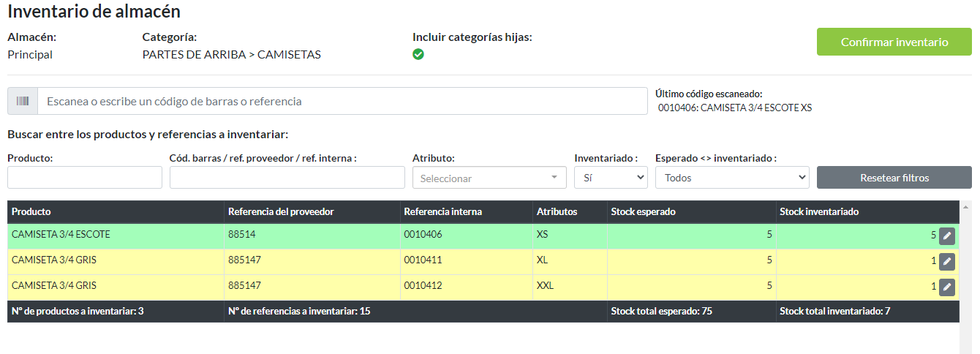This screenshot has height=354, width=980.
Task: Click the table's vertical scrollbar
Action: point(966,278)
